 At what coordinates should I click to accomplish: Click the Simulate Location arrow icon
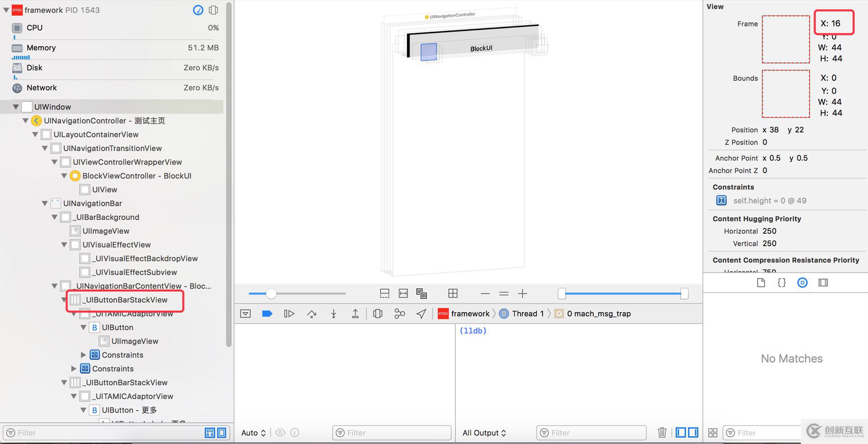point(421,314)
